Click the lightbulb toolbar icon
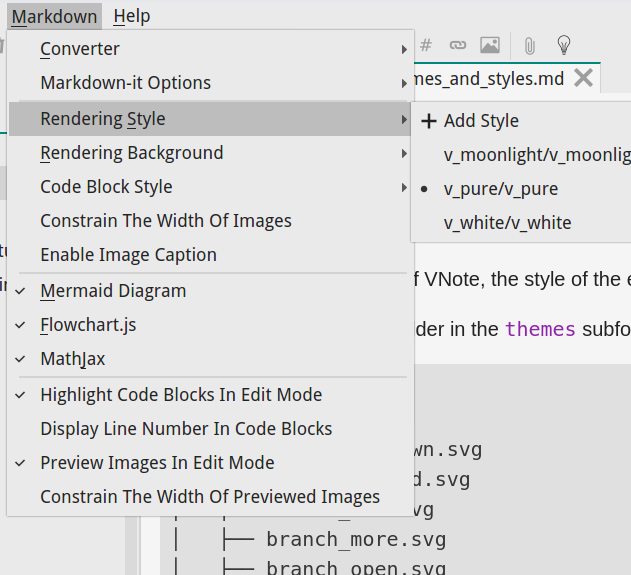Viewport: 631px width, 575px height. tap(564, 45)
